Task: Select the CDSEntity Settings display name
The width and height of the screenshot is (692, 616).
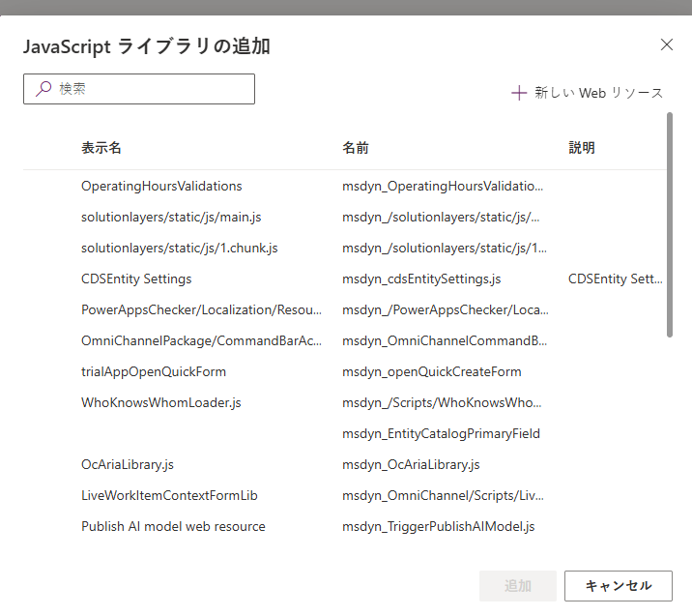Action: coord(136,279)
